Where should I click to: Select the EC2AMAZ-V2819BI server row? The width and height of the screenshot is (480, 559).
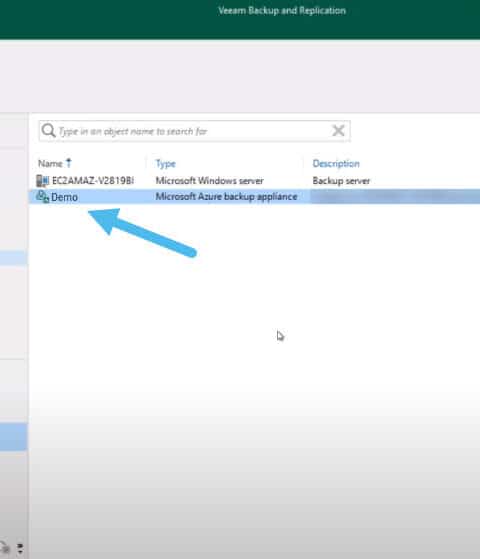click(x=254, y=181)
